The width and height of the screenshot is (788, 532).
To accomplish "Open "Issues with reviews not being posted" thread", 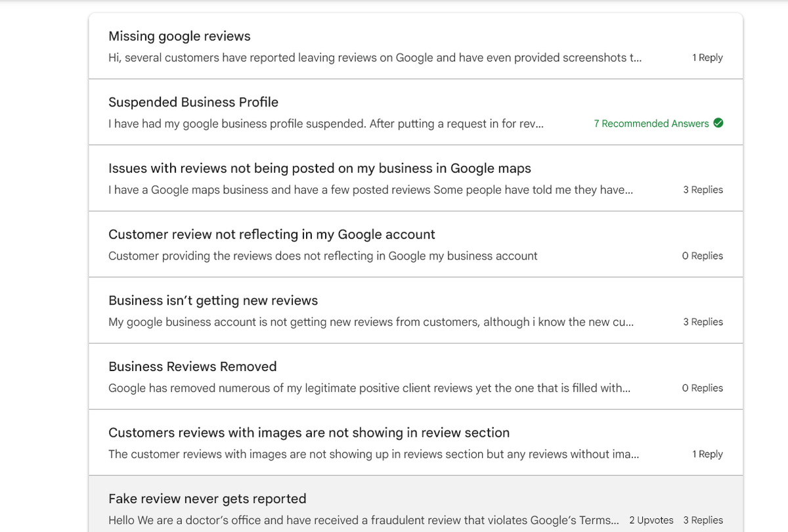I will click(x=320, y=168).
